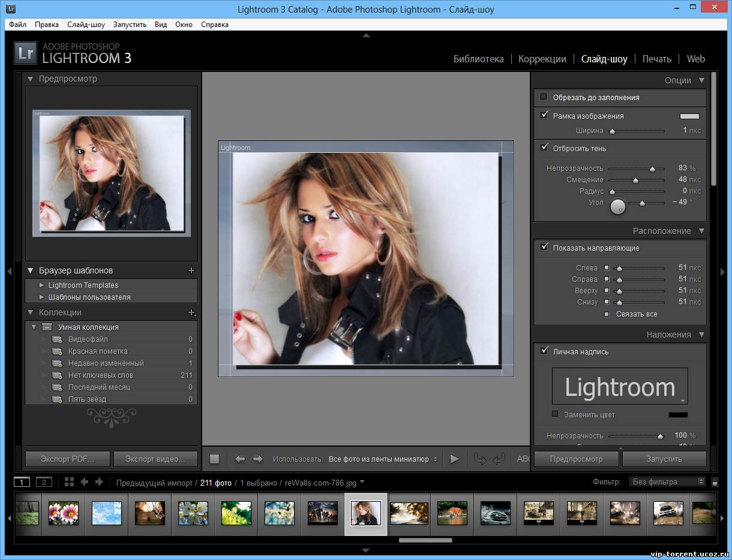732x560 pixels.
Task: Toggle link box for Снизу margin
Action: click(x=607, y=302)
